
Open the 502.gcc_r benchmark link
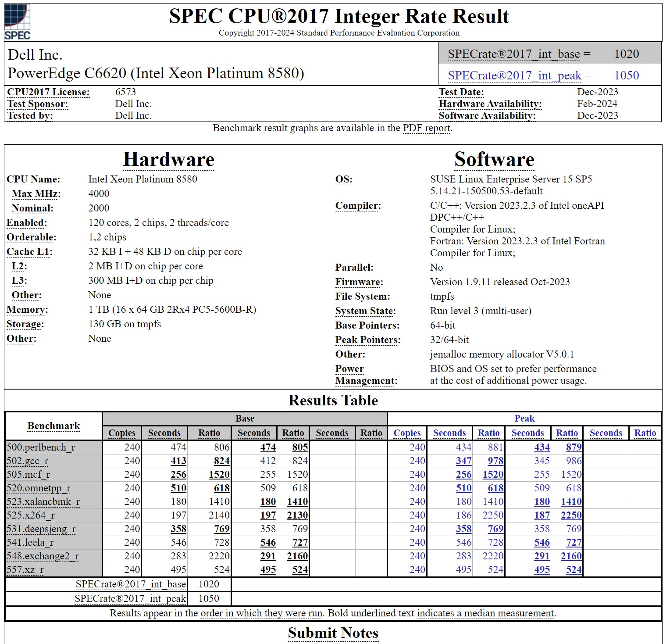coord(28,461)
